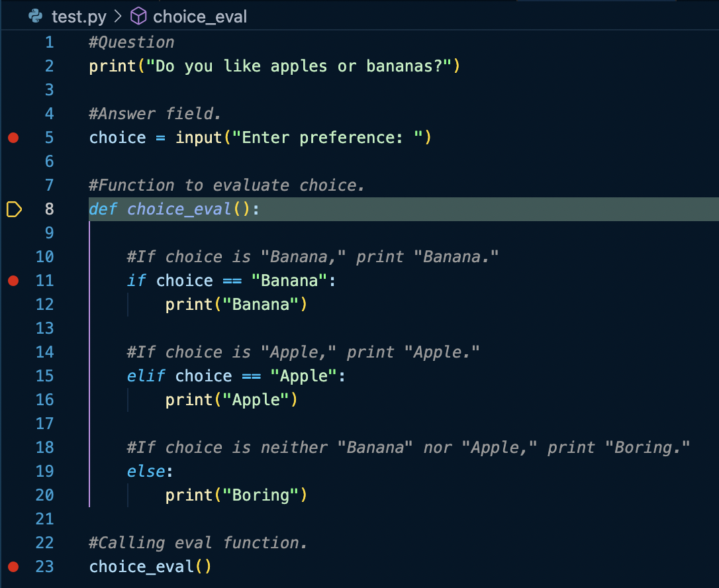Click the choice_eval symbol cube icon
719x588 pixels.
pyautogui.click(x=138, y=16)
